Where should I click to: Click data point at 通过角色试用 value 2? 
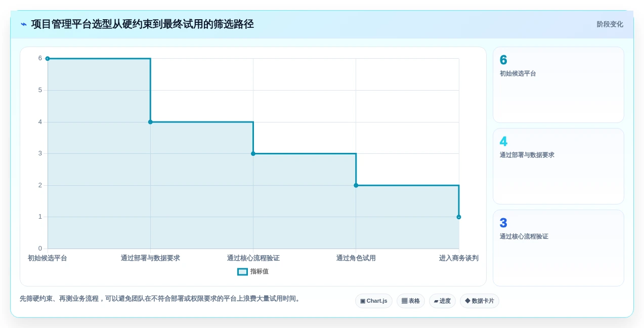[356, 185]
